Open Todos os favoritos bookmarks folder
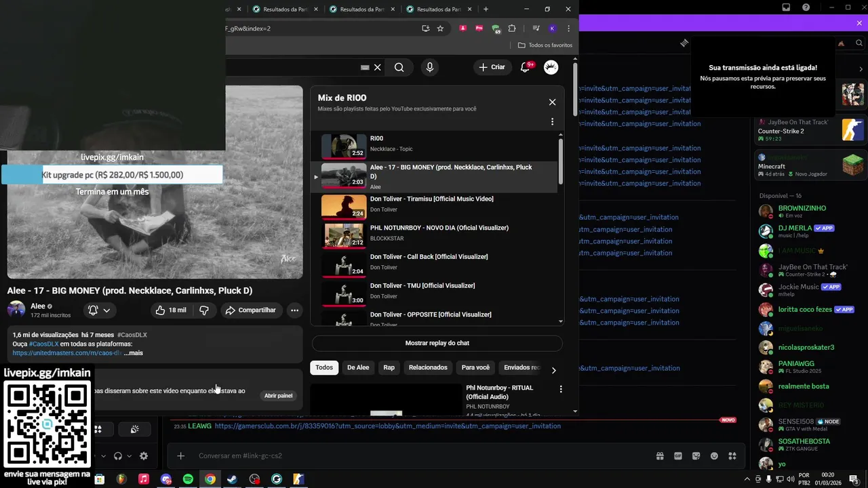The height and width of the screenshot is (488, 868). pos(545,45)
